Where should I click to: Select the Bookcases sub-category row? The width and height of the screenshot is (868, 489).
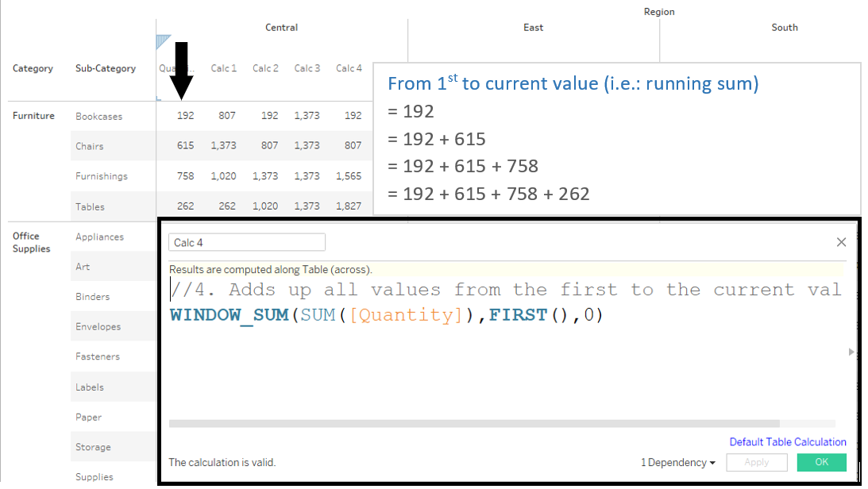pyautogui.click(x=98, y=115)
